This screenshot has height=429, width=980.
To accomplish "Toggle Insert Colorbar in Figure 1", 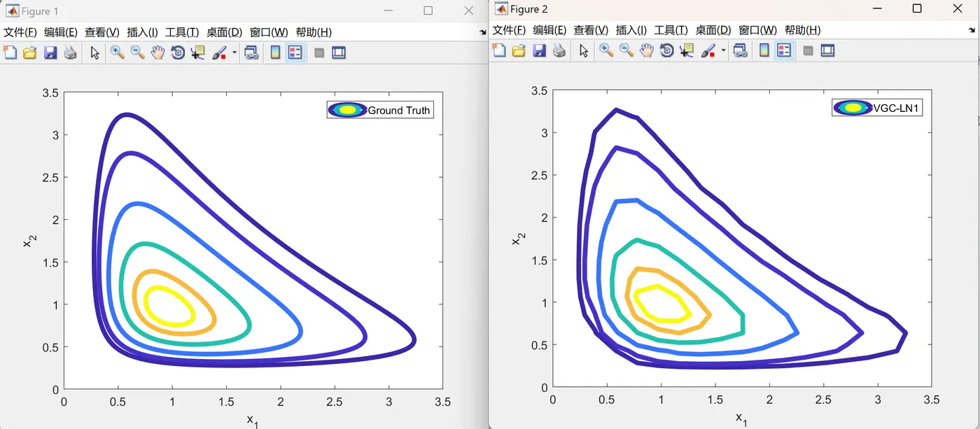I will coord(275,52).
